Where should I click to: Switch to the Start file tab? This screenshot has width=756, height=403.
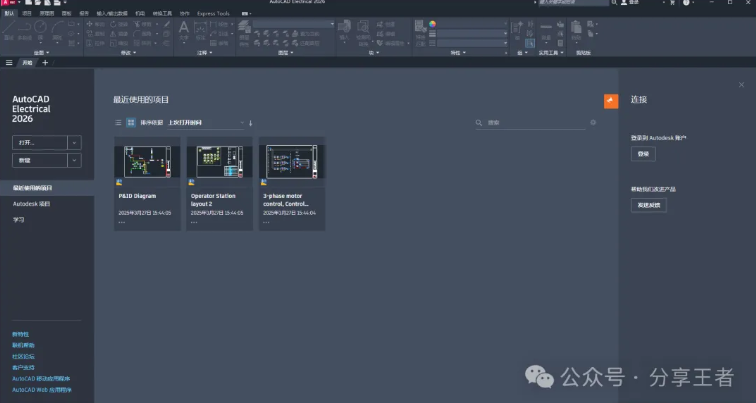coord(27,63)
